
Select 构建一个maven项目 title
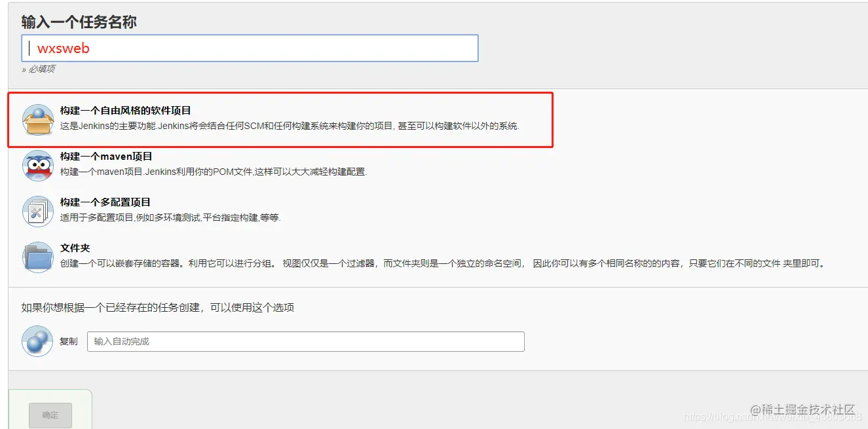[106, 157]
